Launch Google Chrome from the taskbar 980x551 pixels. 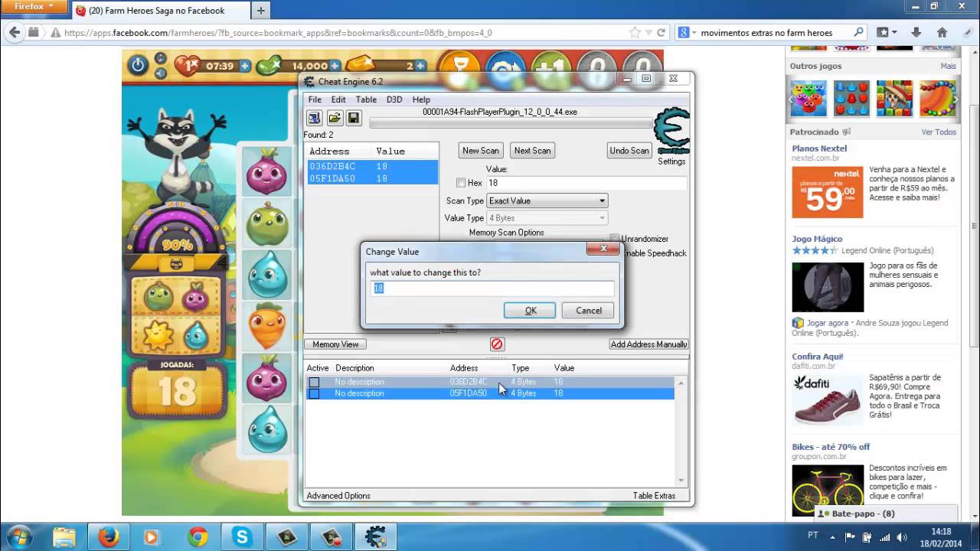[x=198, y=537]
